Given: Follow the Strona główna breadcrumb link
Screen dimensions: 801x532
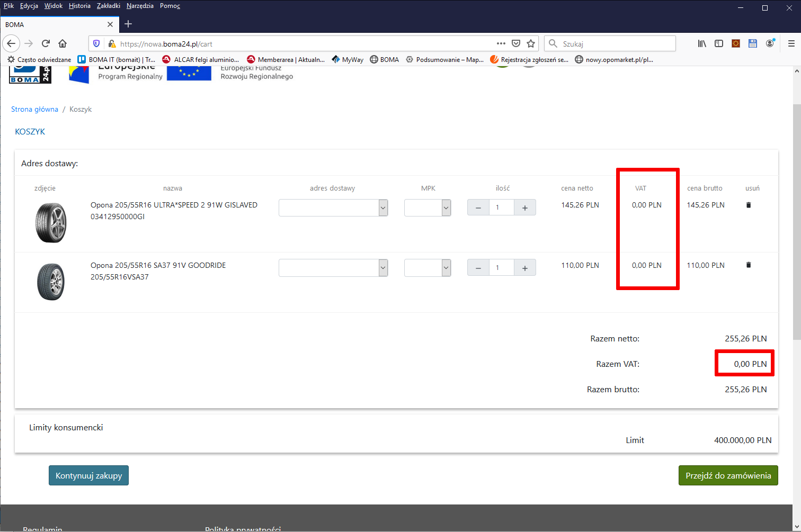Looking at the screenshot, I should [34, 109].
